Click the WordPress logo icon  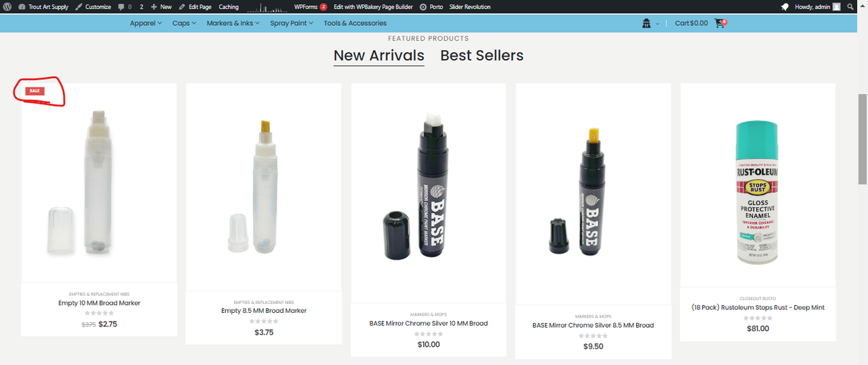coord(7,7)
